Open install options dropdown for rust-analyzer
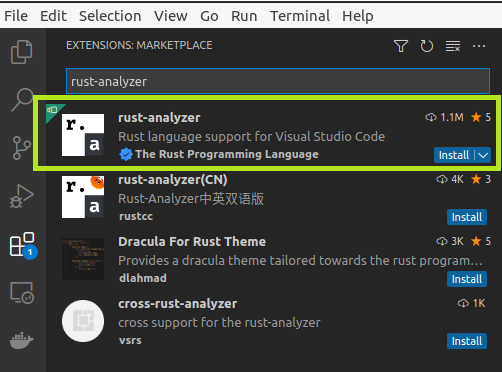Screen dimensions: 502x372 (x=483, y=155)
